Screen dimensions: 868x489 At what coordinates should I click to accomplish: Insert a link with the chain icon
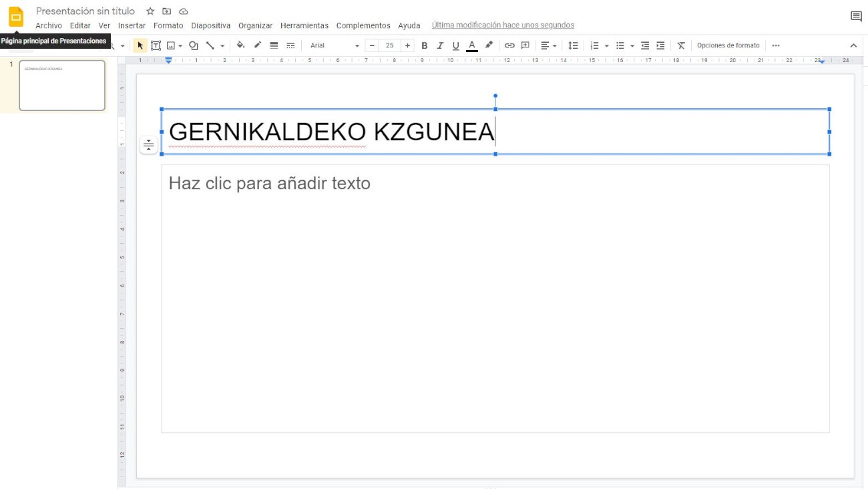[509, 45]
